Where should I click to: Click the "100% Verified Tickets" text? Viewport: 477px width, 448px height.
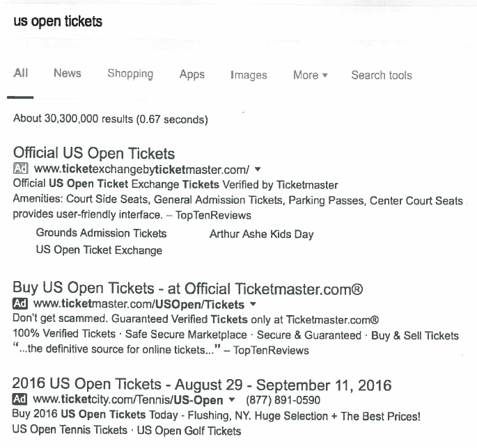(64, 334)
